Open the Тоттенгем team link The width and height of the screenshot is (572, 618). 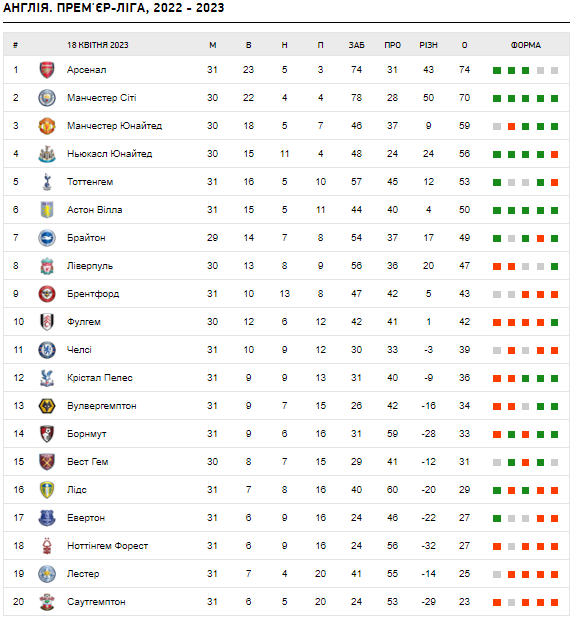coord(90,182)
